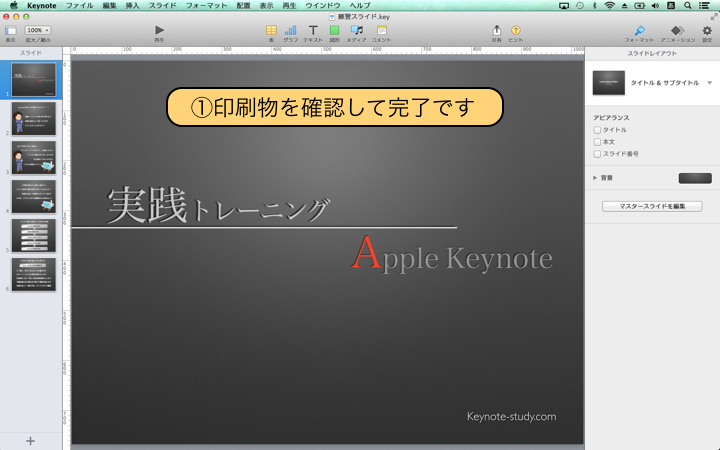Expand the 背景 disclosure triangle
Viewport: 720px width, 450px height.
[595, 178]
